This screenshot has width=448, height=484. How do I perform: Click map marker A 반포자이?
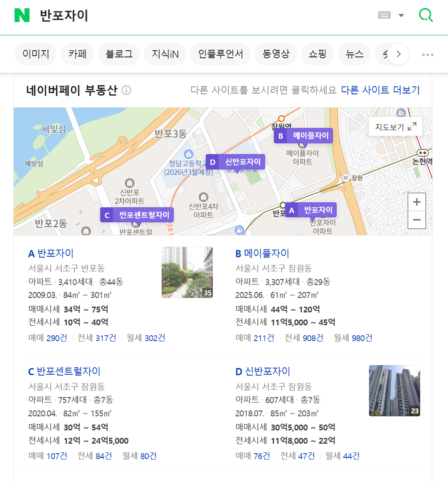311,210
